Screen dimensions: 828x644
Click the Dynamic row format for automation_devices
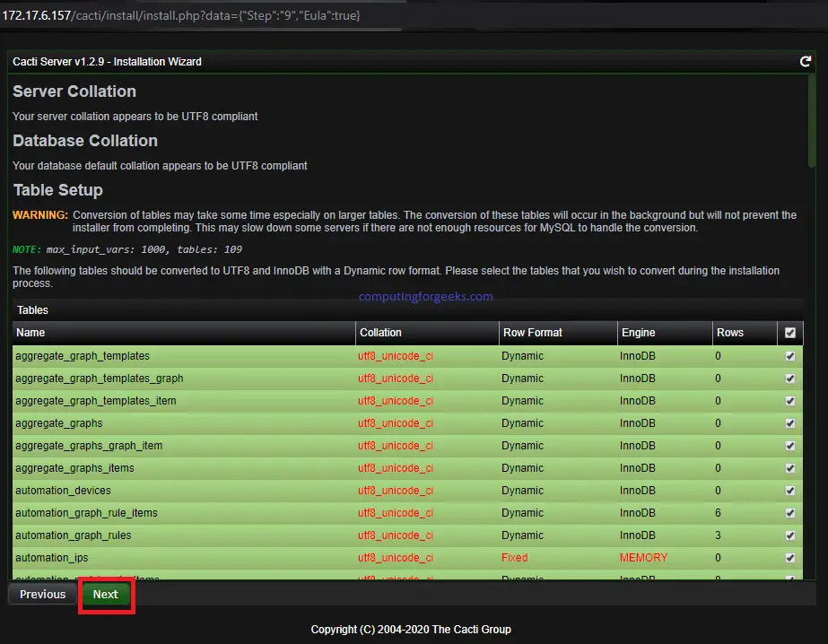click(x=522, y=491)
